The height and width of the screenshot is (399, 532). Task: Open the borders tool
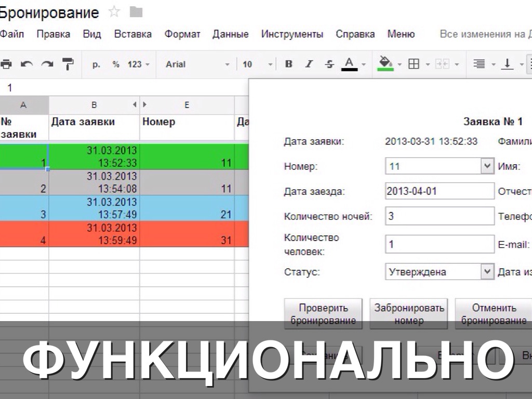click(x=414, y=64)
